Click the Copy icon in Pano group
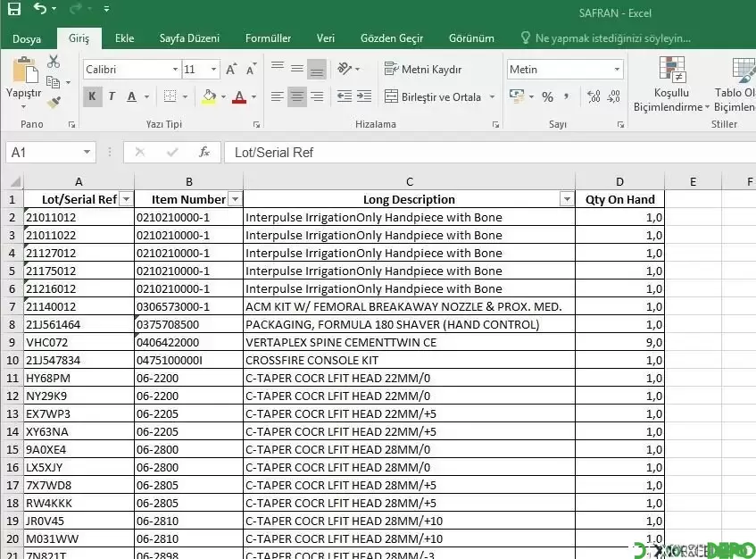The height and width of the screenshot is (559, 756). pyautogui.click(x=53, y=82)
